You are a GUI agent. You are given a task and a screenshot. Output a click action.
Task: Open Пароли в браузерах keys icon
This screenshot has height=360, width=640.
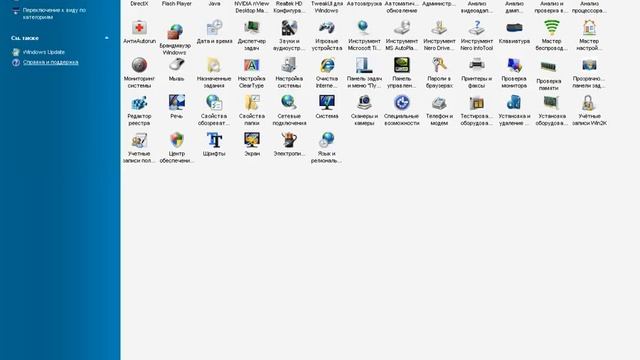coord(439,65)
